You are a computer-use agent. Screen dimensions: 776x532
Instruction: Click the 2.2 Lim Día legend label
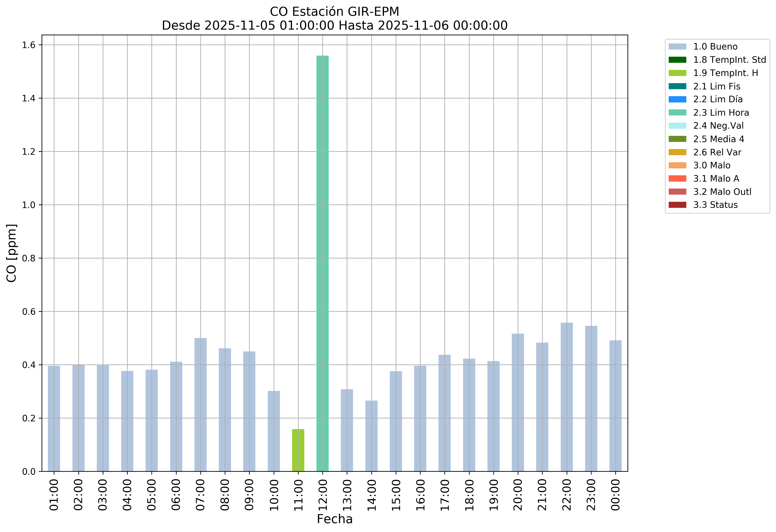pyautogui.click(x=718, y=100)
